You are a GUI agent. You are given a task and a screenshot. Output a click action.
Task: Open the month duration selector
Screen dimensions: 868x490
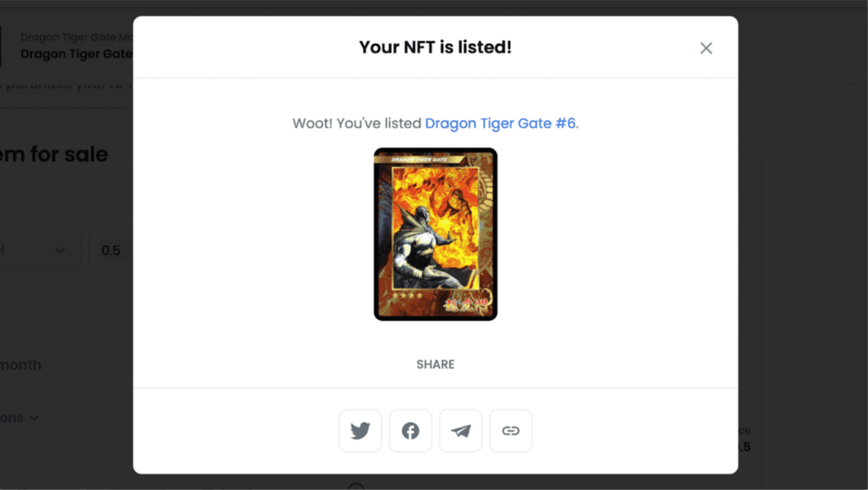pyautogui.click(x=20, y=365)
